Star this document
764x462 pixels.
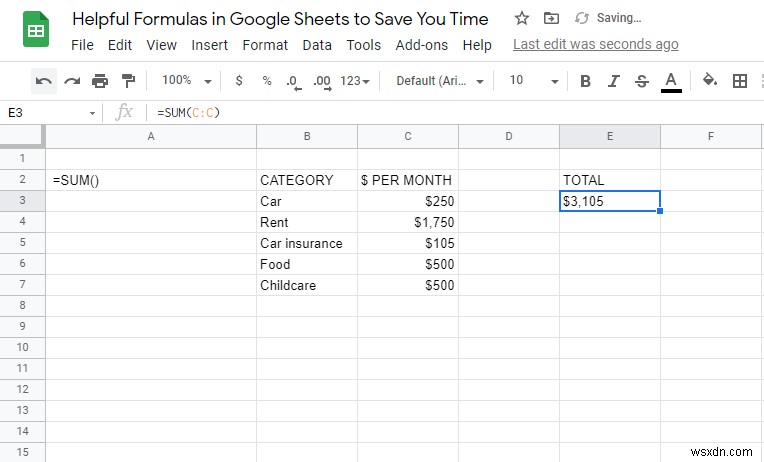click(x=521, y=18)
